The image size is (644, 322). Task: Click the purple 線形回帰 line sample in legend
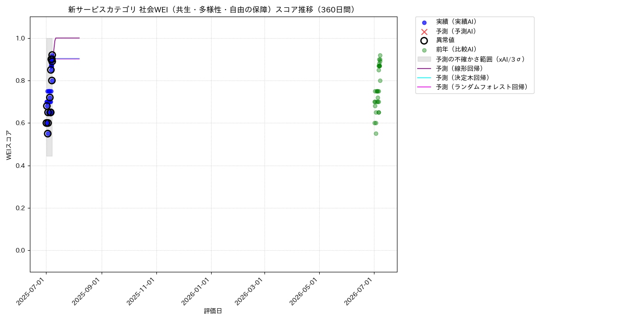pyautogui.click(x=424, y=68)
